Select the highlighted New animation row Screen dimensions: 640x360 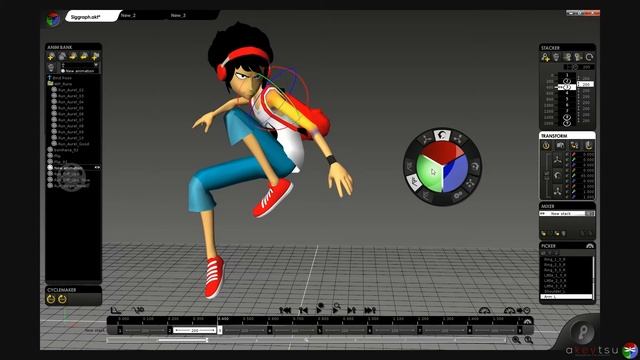(x=73, y=168)
